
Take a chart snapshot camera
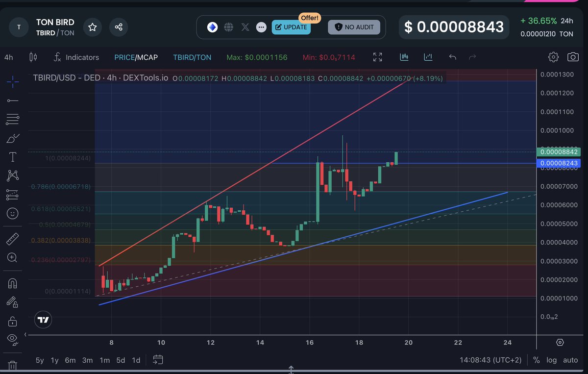point(573,57)
